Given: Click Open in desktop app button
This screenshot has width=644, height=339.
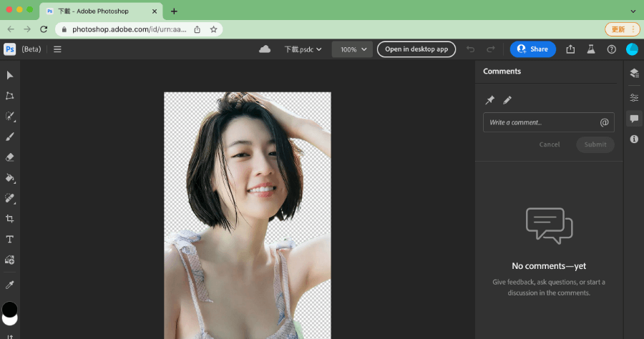Looking at the screenshot, I should (x=416, y=49).
